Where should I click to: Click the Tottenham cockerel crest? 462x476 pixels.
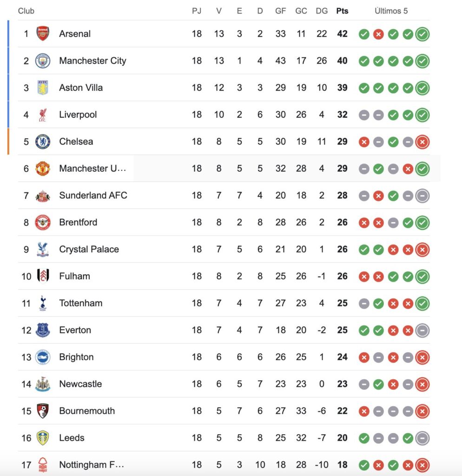point(43,304)
